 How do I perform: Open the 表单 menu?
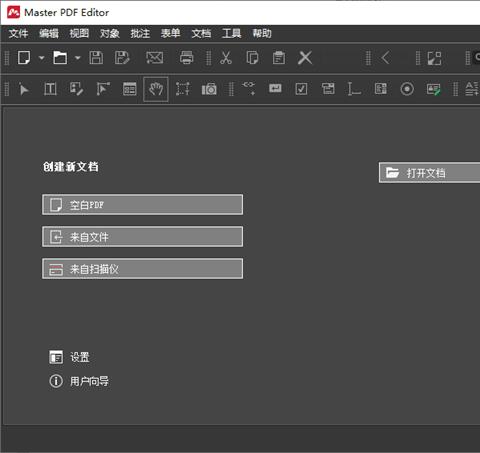pos(171,33)
